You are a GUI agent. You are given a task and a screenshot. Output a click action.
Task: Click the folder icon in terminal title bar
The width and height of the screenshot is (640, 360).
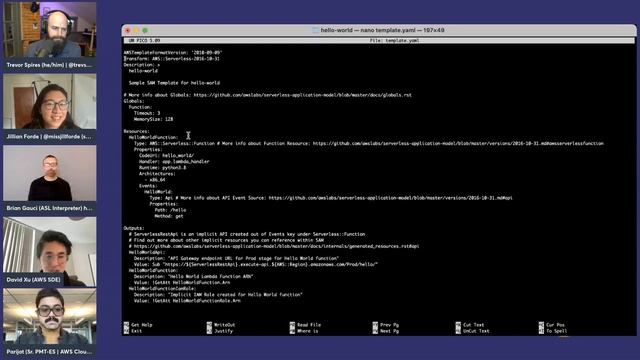tap(315, 30)
